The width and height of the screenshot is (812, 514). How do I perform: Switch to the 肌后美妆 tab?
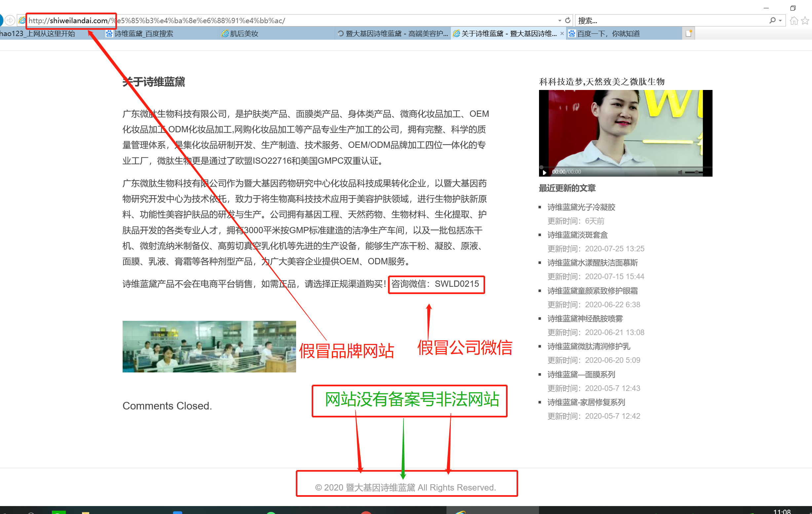[244, 33]
